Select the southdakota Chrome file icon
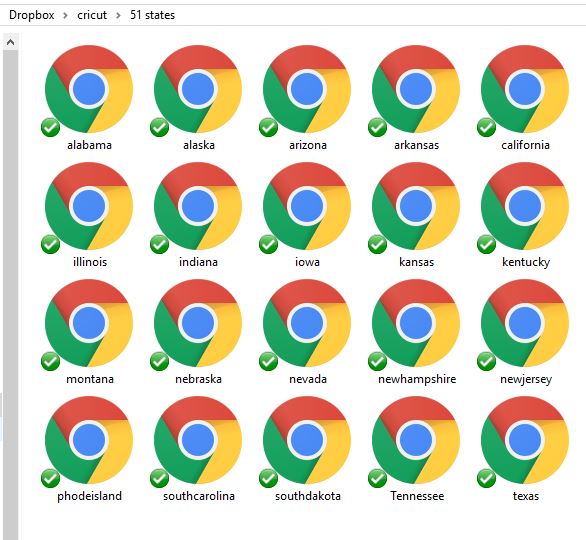Viewport: 586px width, 540px height. pyautogui.click(x=307, y=440)
